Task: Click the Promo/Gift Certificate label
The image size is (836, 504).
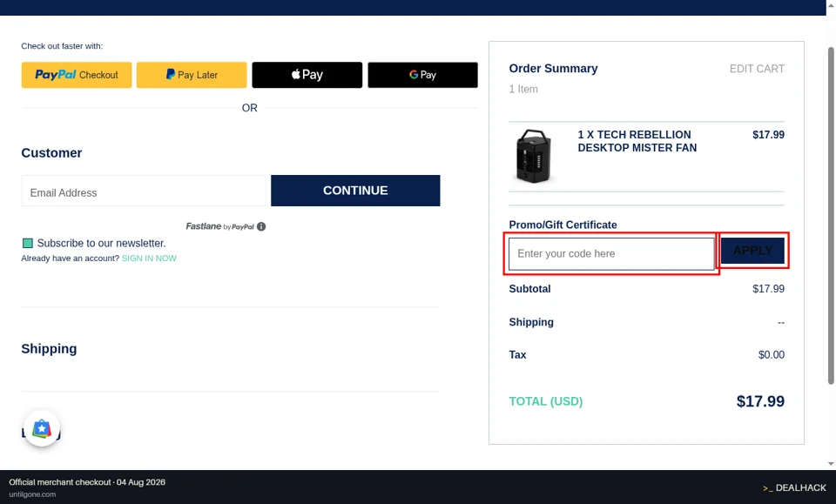Action: [563, 225]
